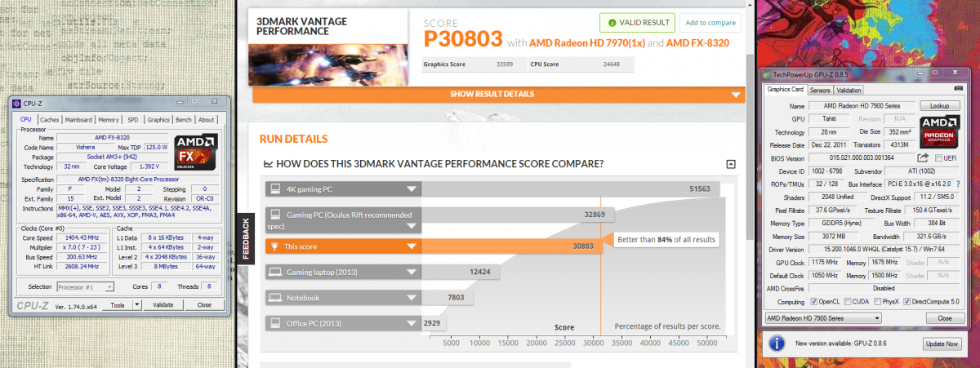The width and height of the screenshot is (980, 368).
Task: Click the AMD Radeon Graphics logo in GPU-Z
Action: coord(938,131)
